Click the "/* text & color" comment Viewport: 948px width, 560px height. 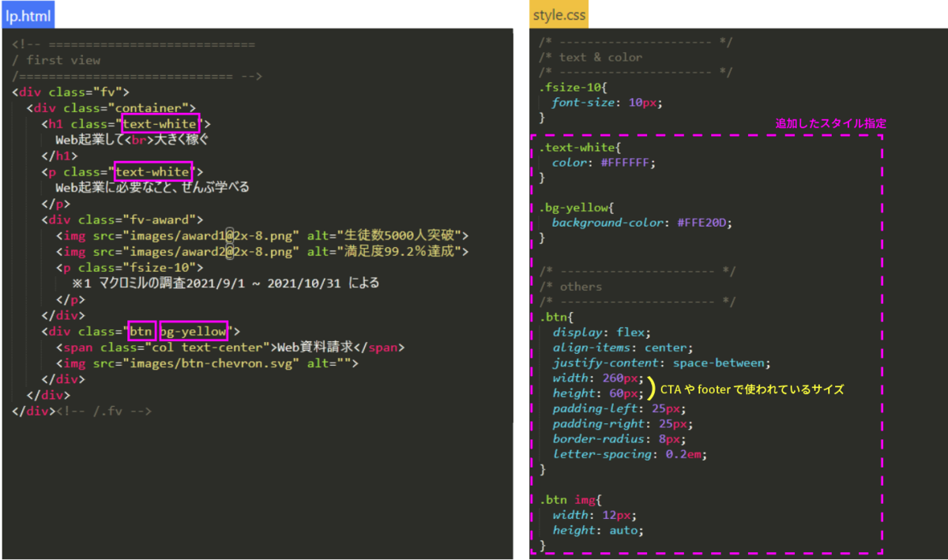click(x=591, y=57)
